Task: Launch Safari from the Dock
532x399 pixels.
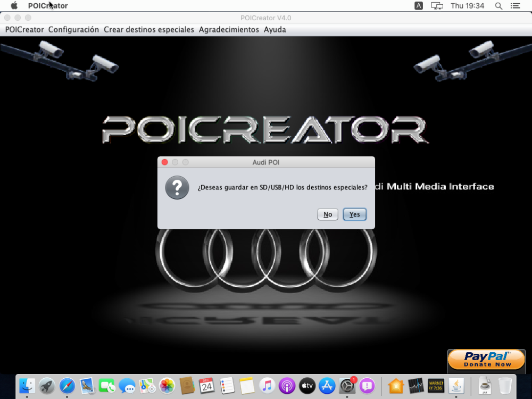Action: (x=67, y=386)
